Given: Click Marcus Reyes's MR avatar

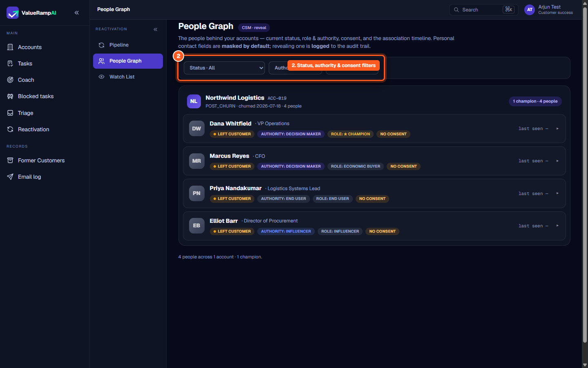Looking at the screenshot, I should coord(197,161).
